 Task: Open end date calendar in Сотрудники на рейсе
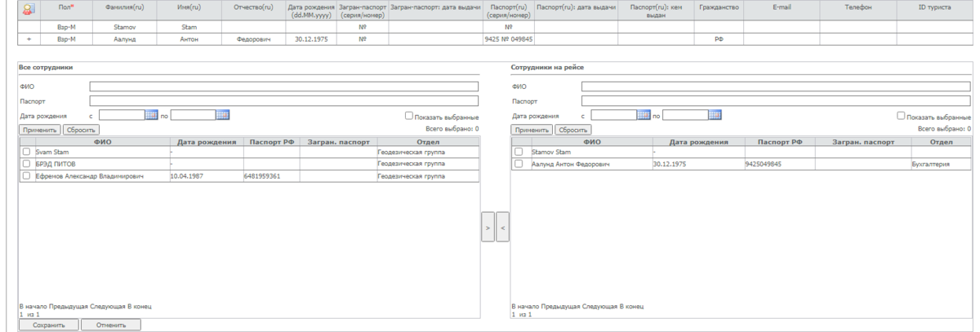point(715,115)
